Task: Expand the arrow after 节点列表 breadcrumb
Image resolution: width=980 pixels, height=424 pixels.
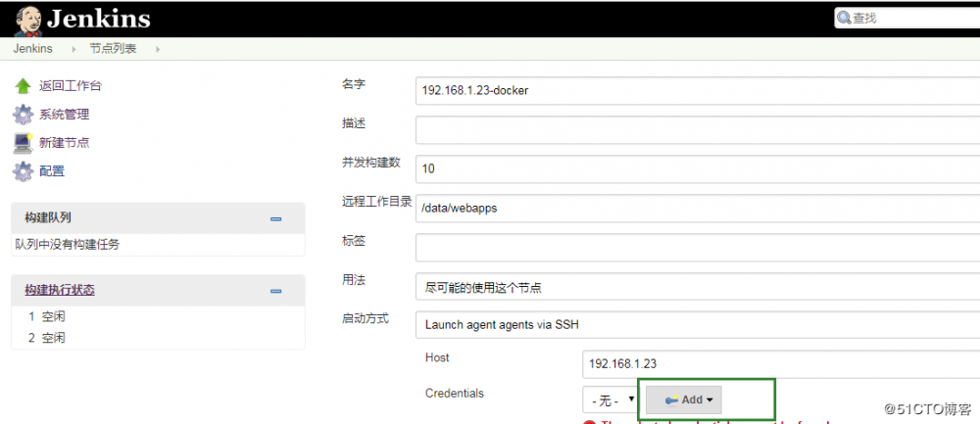Action: pyautogui.click(x=157, y=49)
